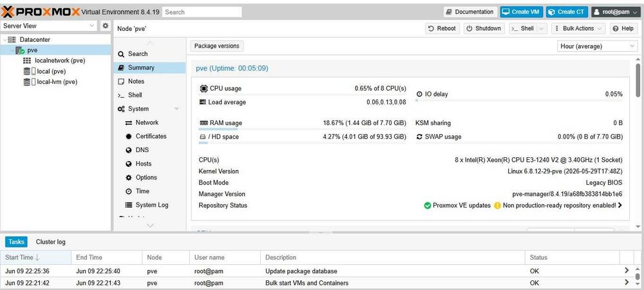Sort by Start Time column header
This screenshot has width=644, height=290.
coord(35,258)
